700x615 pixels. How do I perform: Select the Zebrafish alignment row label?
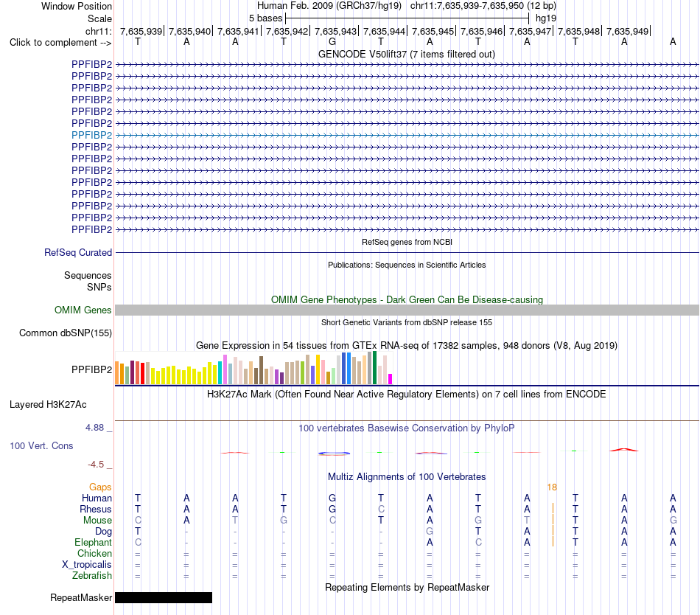point(92,575)
